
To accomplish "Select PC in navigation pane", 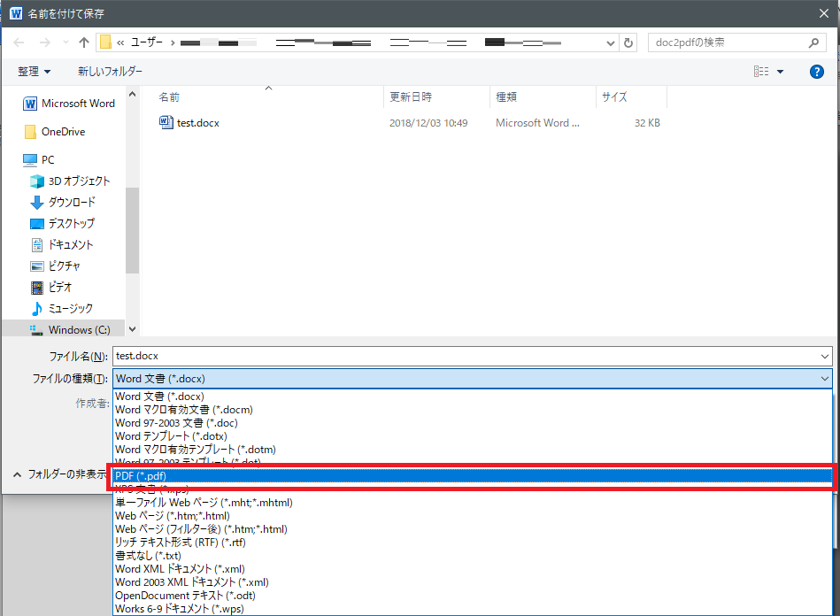I will pyautogui.click(x=39, y=159).
